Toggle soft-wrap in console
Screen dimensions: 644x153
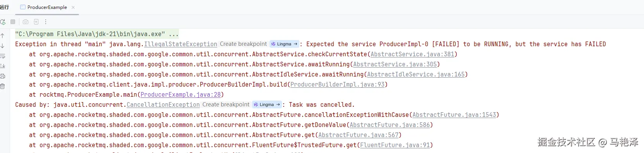click(2, 56)
